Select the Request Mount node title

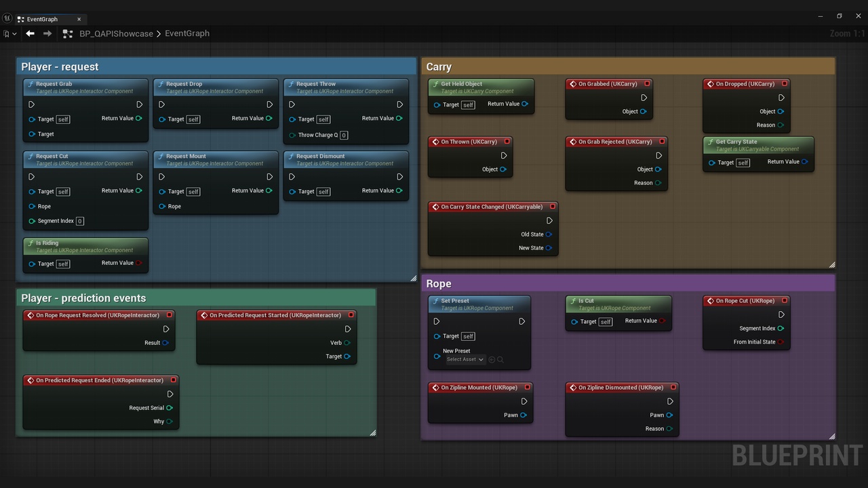[186, 156]
